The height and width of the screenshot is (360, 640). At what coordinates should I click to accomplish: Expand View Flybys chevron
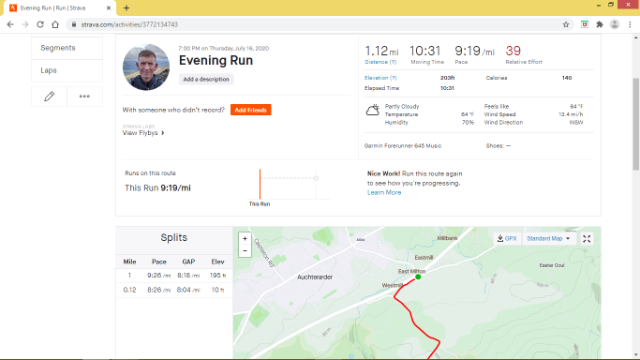[163, 133]
